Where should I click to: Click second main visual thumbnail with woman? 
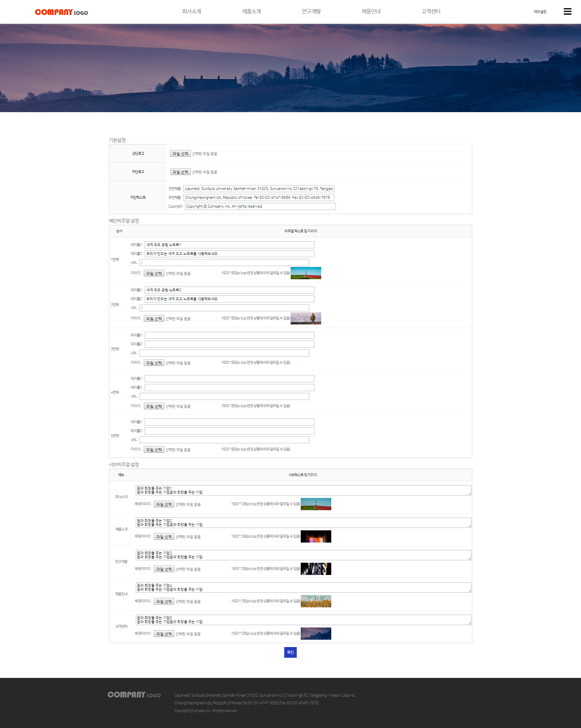(x=306, y=318)
